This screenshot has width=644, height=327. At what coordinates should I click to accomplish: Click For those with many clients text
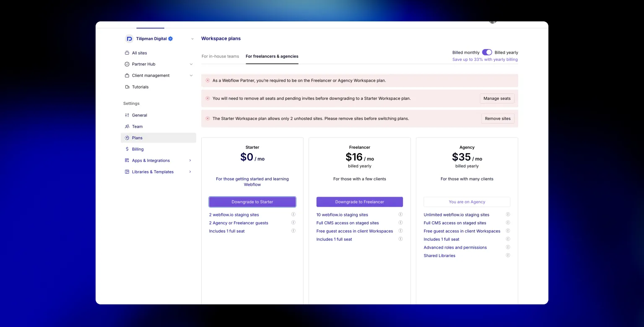[467, 179]
